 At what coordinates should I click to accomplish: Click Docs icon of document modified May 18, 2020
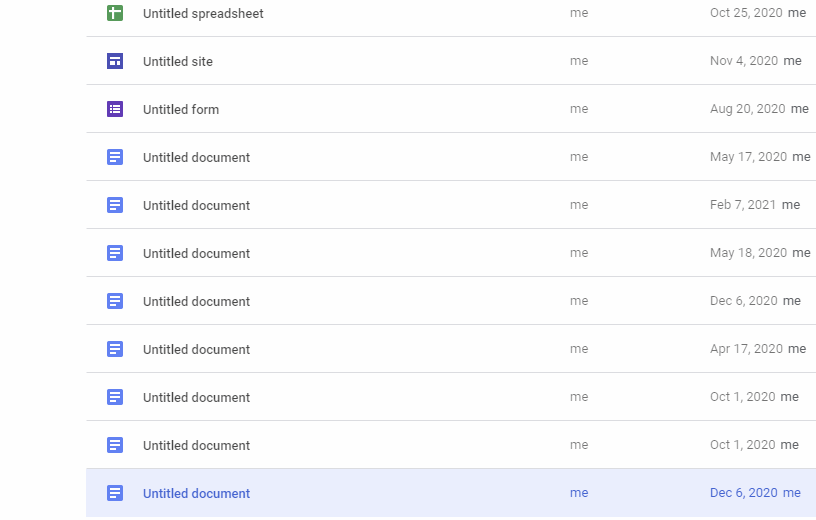pos(115,253)
